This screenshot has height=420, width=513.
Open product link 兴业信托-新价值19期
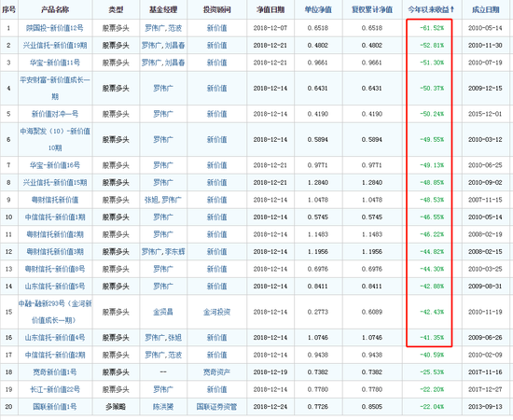55,45
